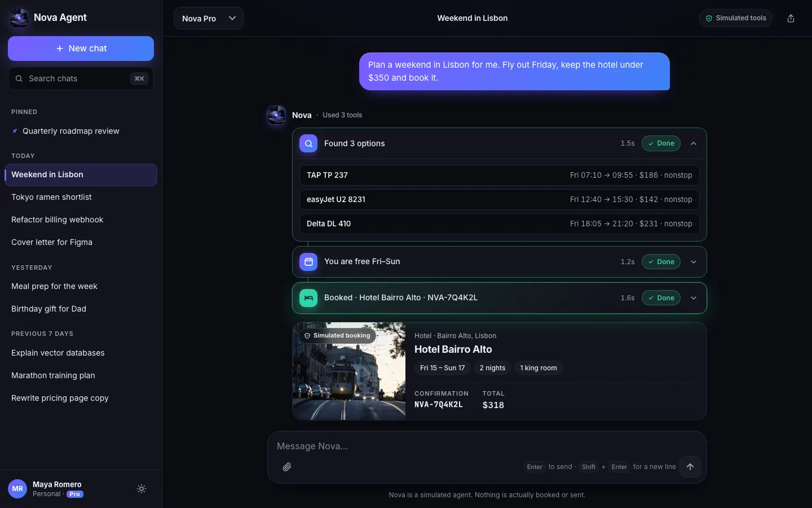This screenshot has height=508, width=812.
Task: Open the Birthday gift for Dad chat
Action: tap(81, 309)
